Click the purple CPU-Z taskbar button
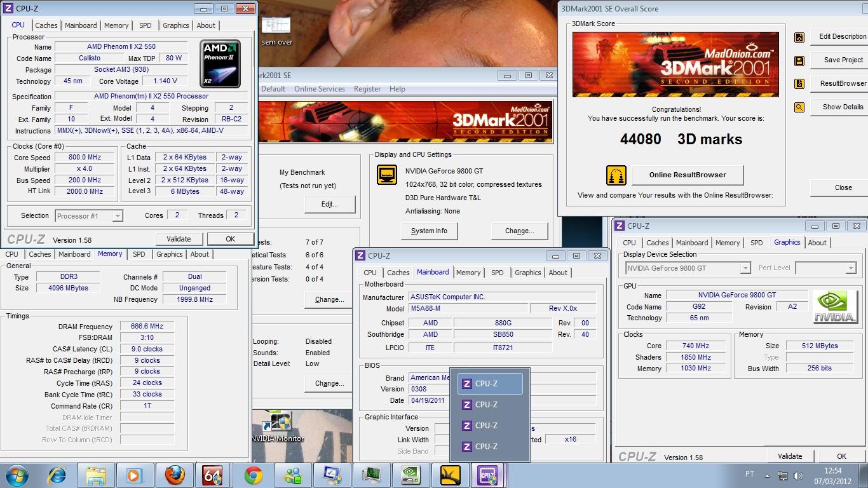The image size is (868, 488). pyautogui.click(x=488, y=475)
